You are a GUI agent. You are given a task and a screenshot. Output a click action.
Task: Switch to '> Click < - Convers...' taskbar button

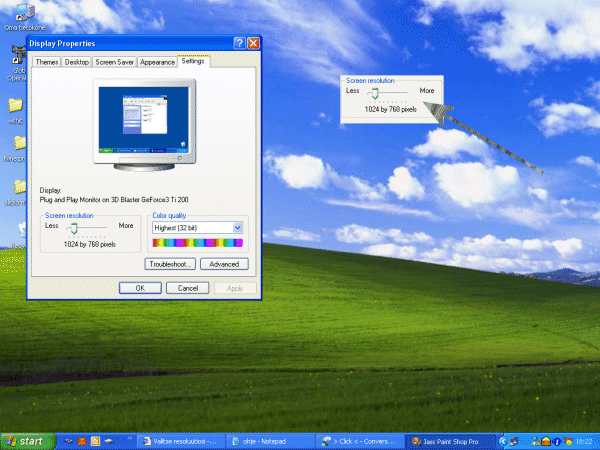point(360,442)
